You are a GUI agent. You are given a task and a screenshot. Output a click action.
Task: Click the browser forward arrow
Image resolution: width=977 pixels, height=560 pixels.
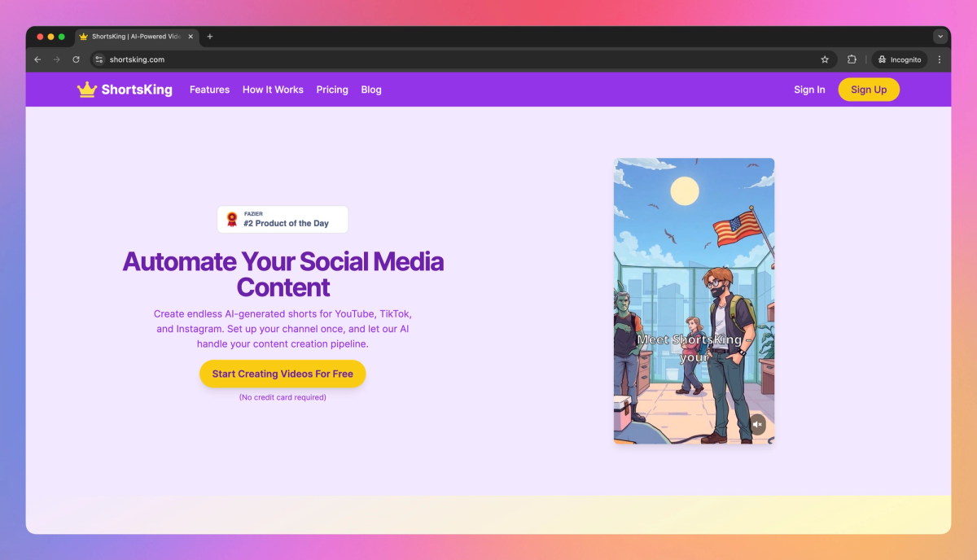[x=57, y=59]
